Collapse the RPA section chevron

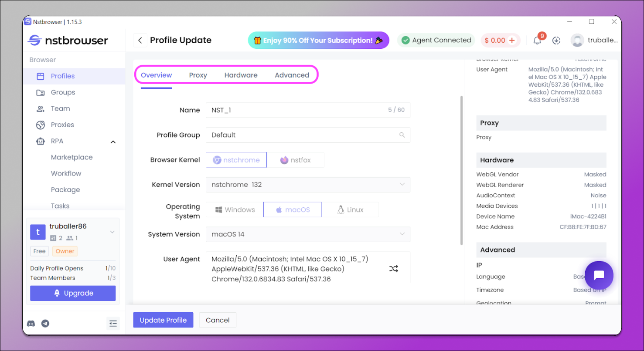(x=113, y=142)
